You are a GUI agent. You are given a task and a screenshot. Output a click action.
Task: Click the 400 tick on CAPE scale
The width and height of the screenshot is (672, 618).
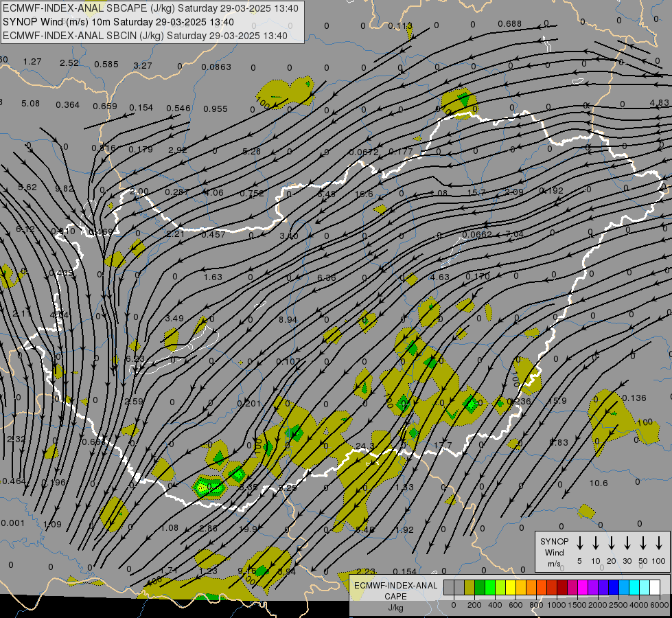[495, 605]
